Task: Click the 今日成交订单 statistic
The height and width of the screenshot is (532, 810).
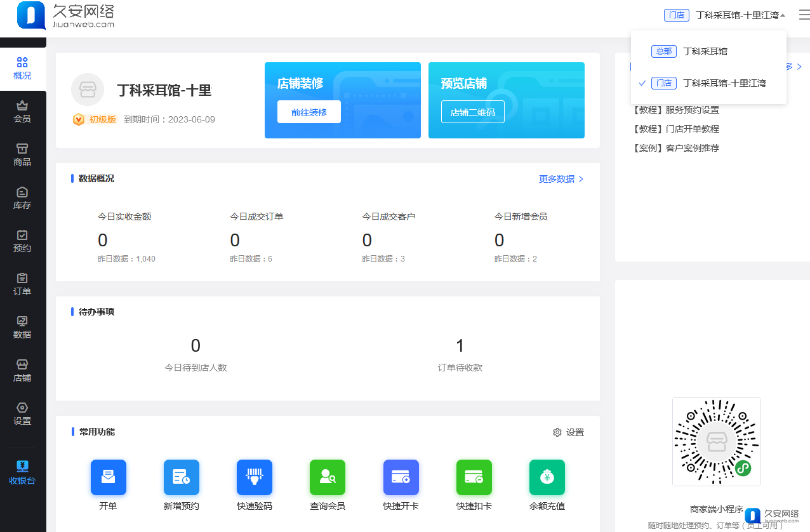Action: click(x=256, y=237)
